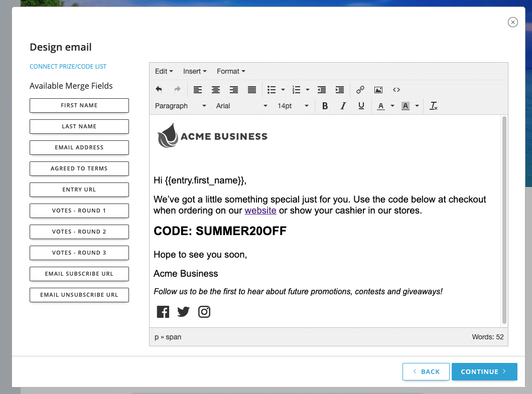
Task: Open the text color picker arrow
Action: click(392, 106)
